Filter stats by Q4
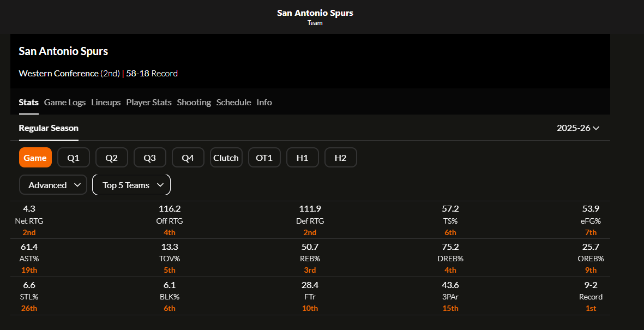 point(188,158)
